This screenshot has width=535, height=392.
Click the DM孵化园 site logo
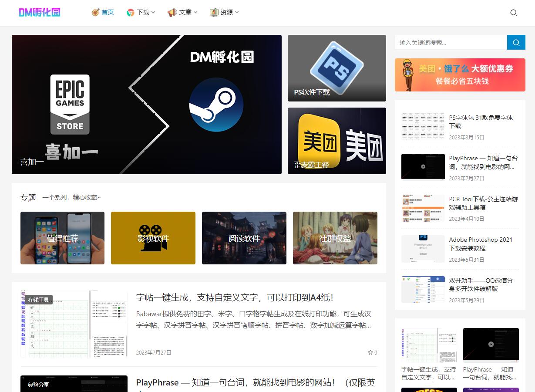[39, 12]
